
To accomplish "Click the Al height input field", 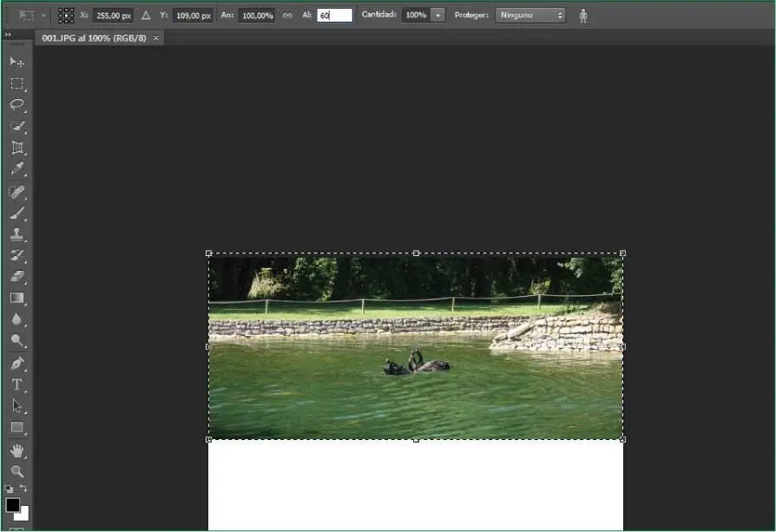I will (334, 16).
